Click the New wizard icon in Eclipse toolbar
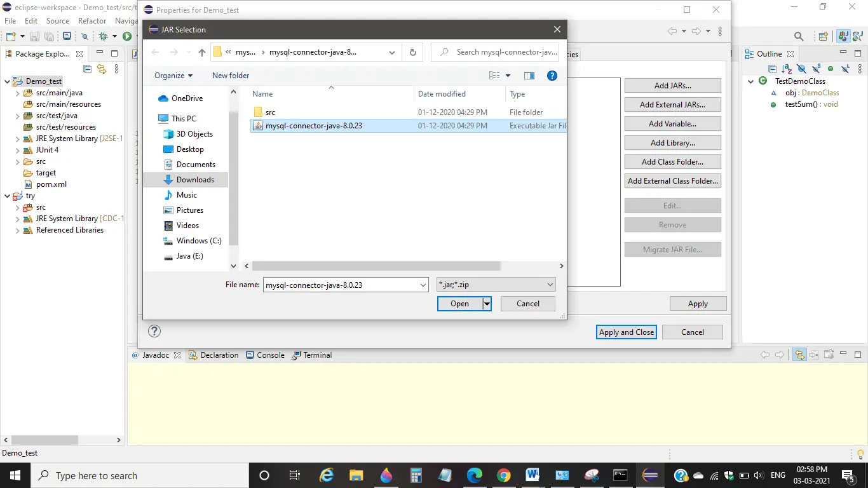The height and width of the screenshot is (488, 868). tap(11, 37)
